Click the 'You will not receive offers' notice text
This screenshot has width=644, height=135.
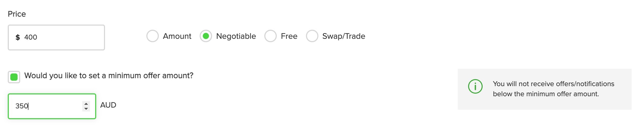pyautogui.click(x=553, y=84)
